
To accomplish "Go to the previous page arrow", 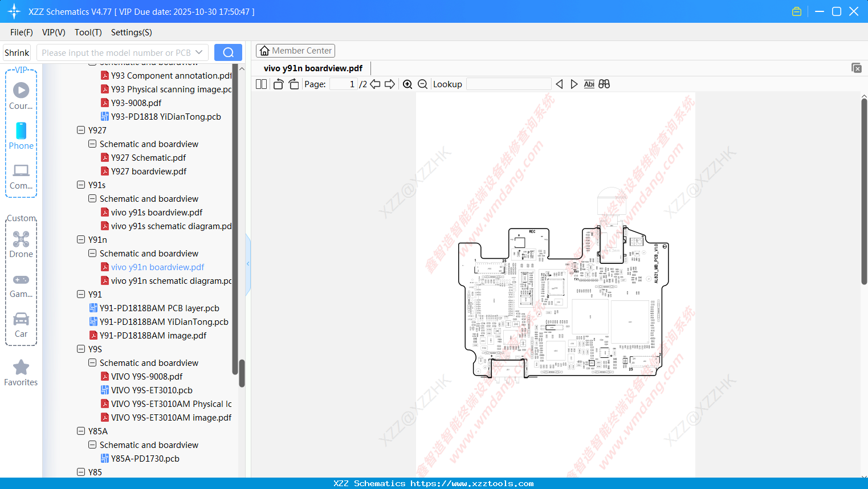I will [x=375, y=84].
